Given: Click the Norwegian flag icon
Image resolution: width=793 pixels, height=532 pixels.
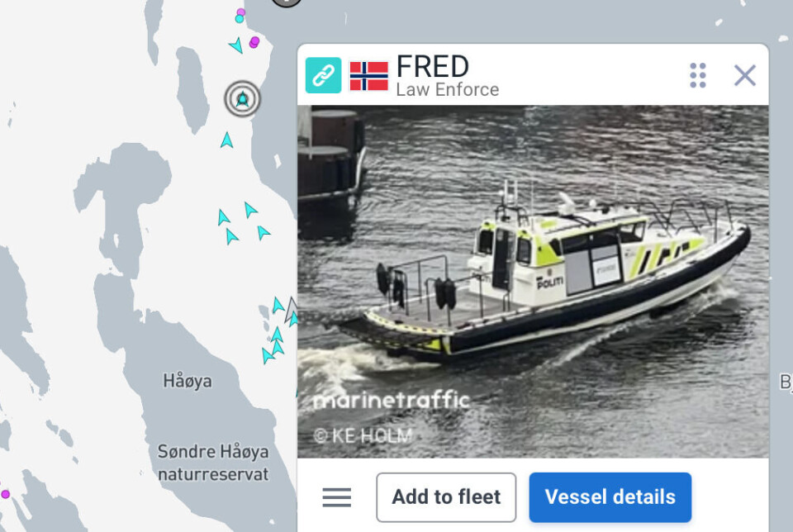Looking at the screenshot, I should tap(369, 76).
